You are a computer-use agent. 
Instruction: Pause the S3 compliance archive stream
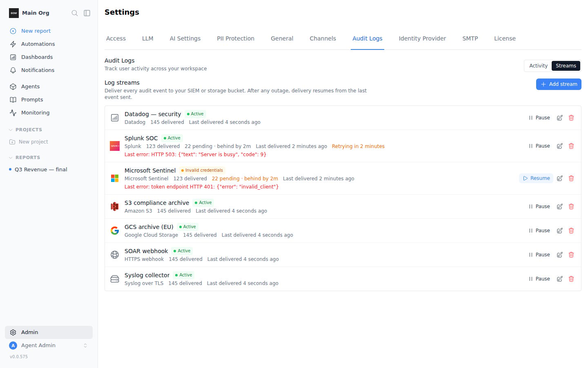click(x=539, y=206)
